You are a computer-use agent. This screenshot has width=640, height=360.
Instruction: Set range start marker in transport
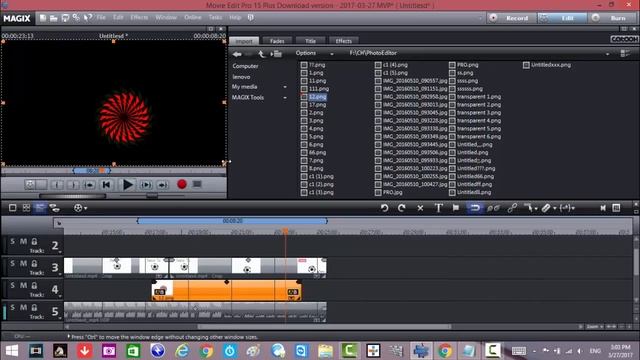coord(57,185)
